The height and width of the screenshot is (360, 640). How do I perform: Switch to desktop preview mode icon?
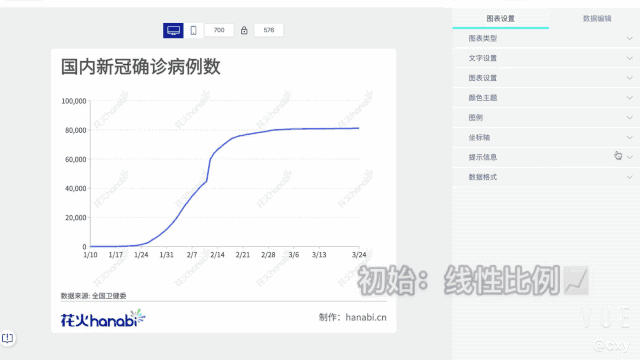click(x=173, y=30)
